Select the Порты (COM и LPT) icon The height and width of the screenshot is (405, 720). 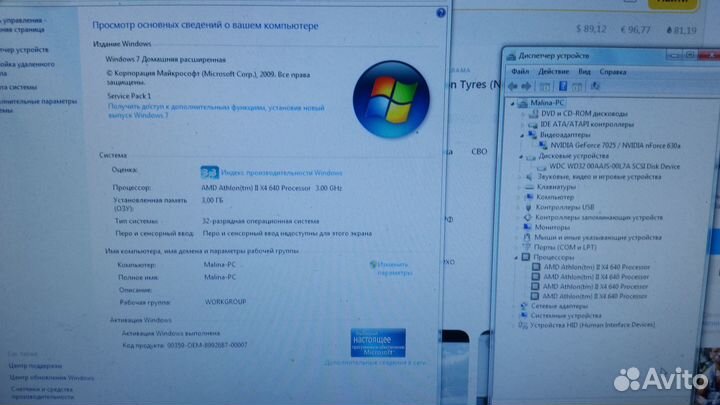click(x=526, y=247)
